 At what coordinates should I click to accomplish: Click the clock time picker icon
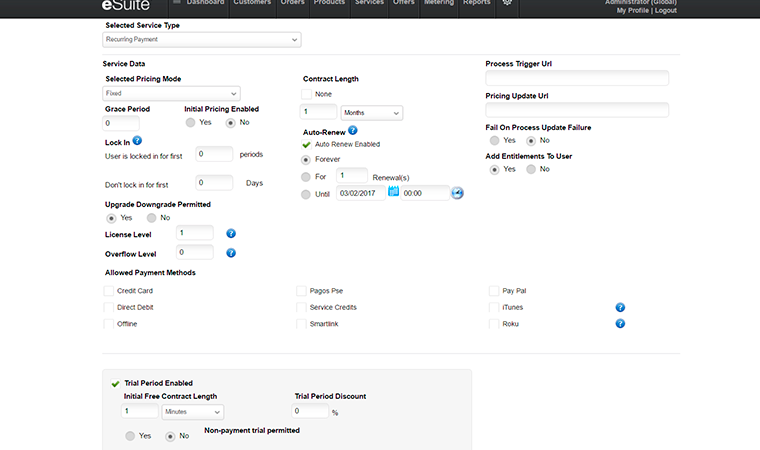(x=458, y=193)
